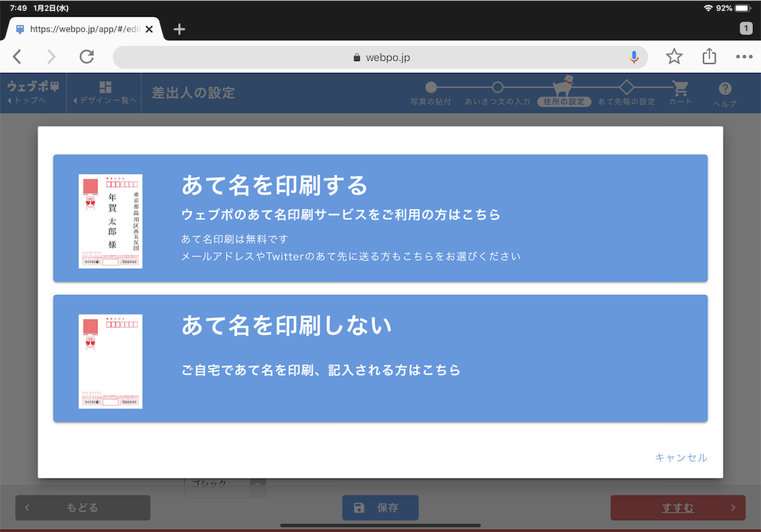761x532 pixels.
Task: Click the bookmark star icon
Action: (674, 56)
